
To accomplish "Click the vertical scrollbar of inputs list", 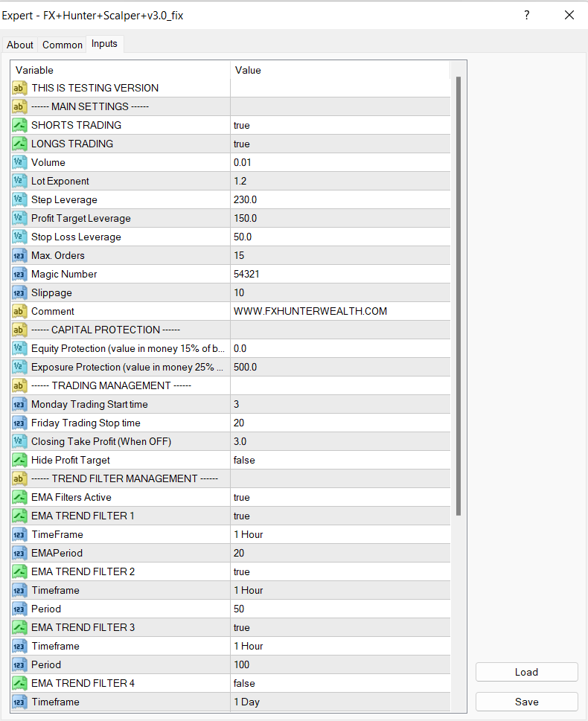I will [458, 298].
